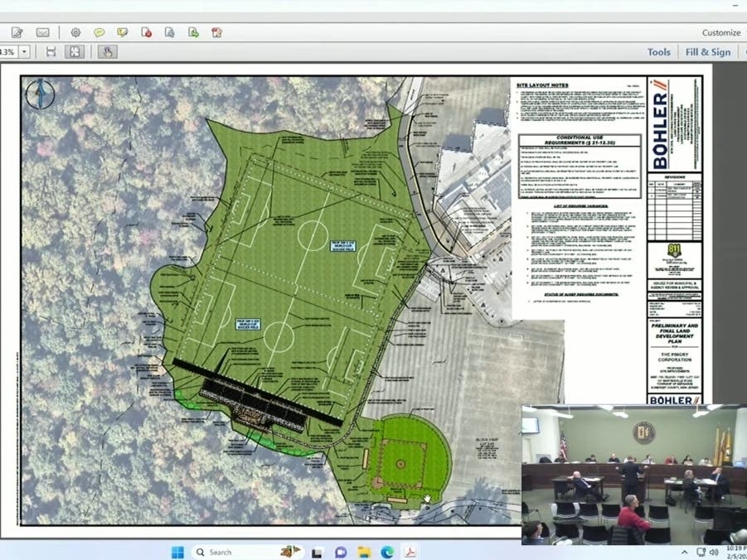Launch Chrome from the taskbar
This screenshot has height=560, width=747.
click(x=386, y=551)
